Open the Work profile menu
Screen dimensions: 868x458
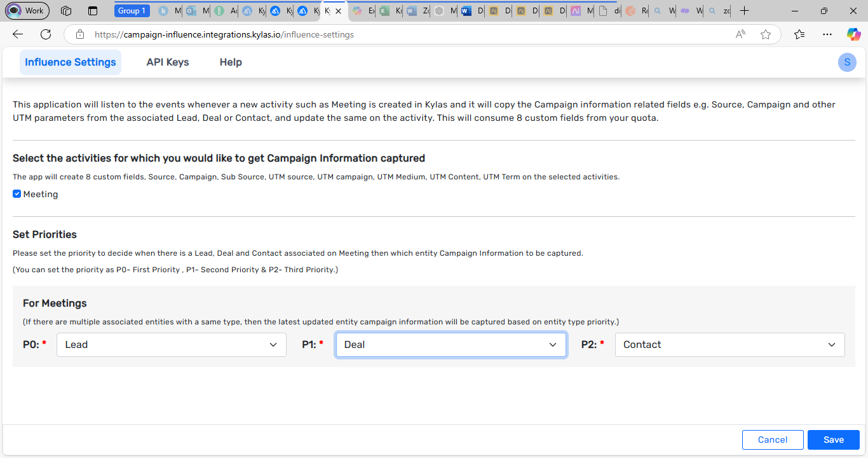pos(26,11)
